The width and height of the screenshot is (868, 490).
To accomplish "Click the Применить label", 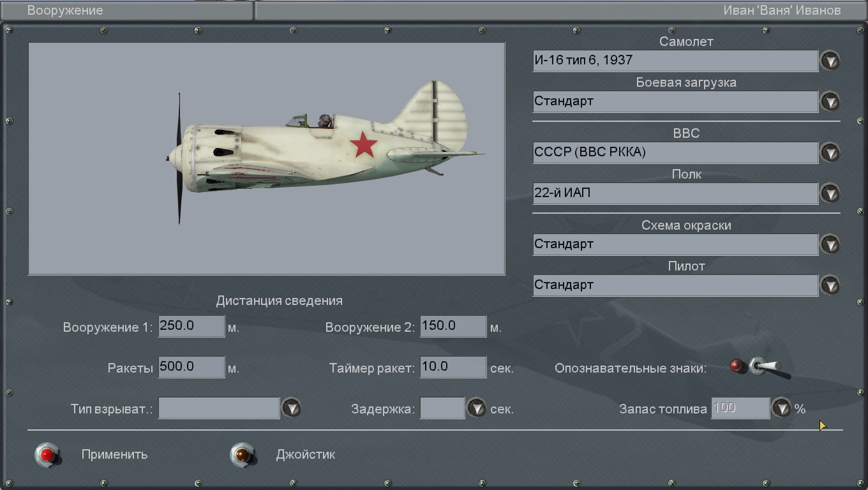I will 114,455.
